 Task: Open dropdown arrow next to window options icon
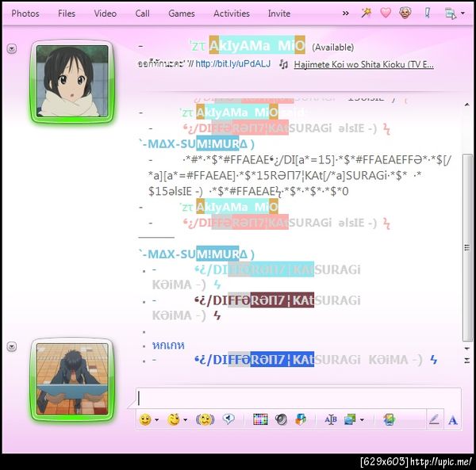(x=463, y=13)
